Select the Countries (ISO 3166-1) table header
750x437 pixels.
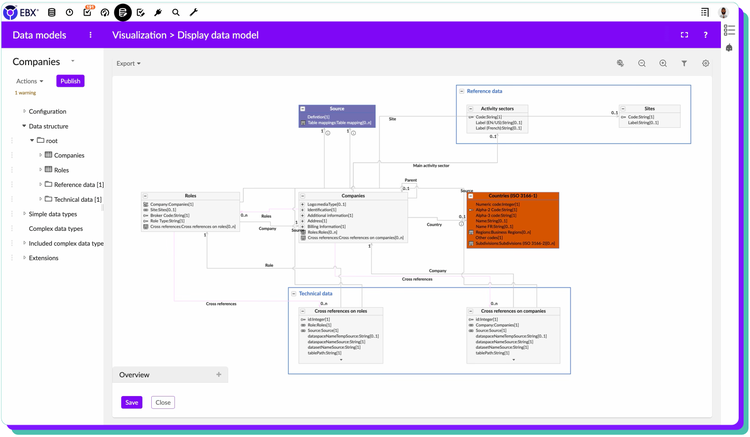click(x=513, y=196)
